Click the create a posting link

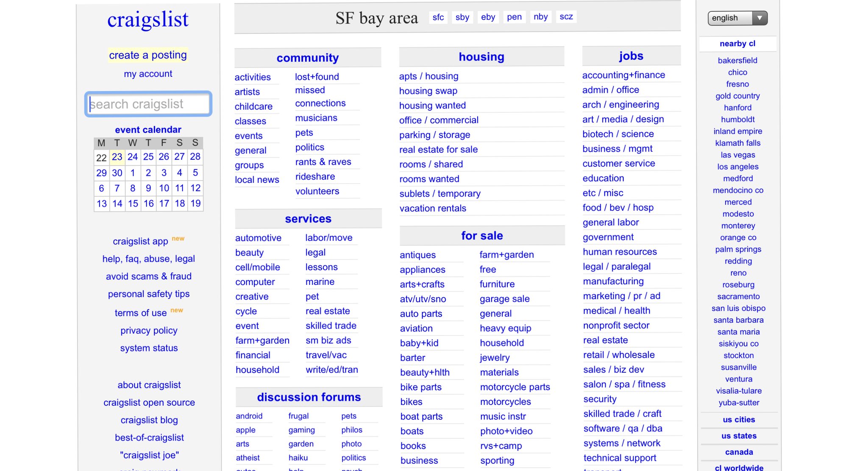pos(148,55)
